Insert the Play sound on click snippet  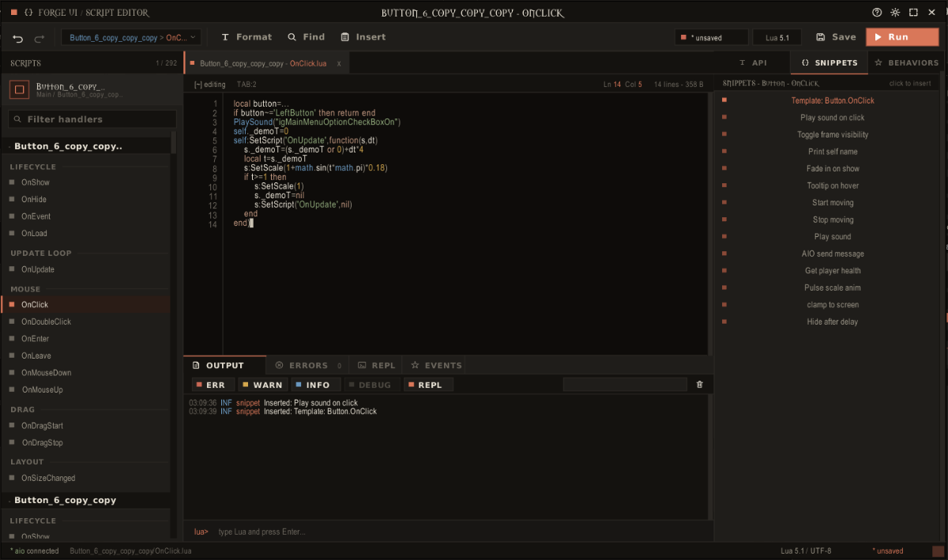pyautogui.click(x=829, y=118)
